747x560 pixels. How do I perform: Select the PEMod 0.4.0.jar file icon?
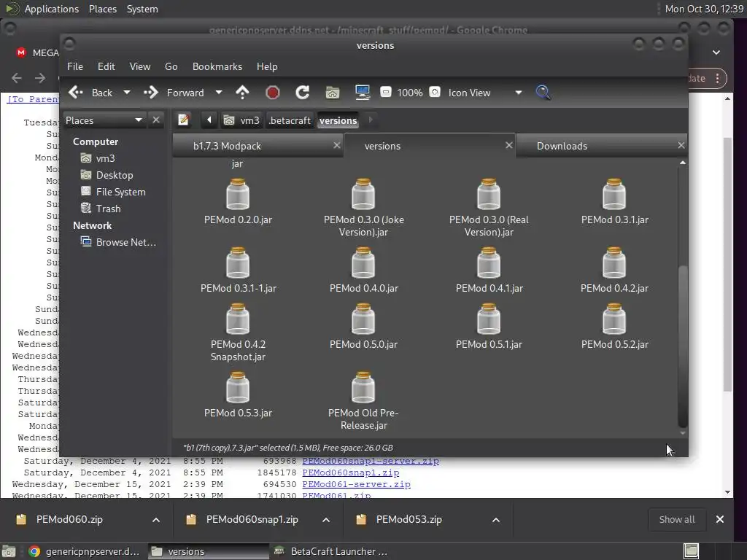click(x=363, y=262)
